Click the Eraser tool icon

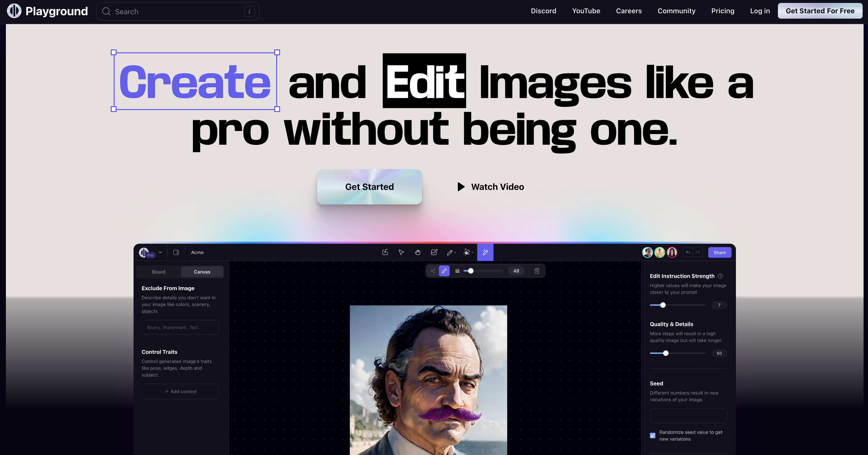click(467, 252)
